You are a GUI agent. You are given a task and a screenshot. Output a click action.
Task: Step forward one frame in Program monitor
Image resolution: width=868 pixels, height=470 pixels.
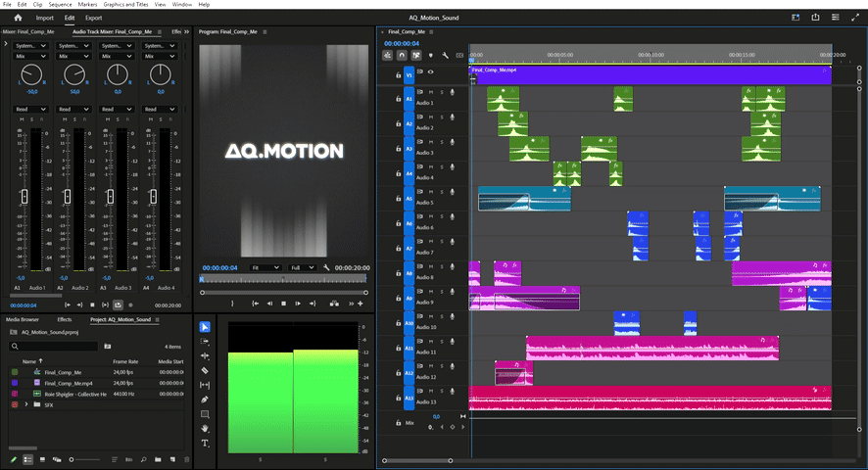coord(298,304)
